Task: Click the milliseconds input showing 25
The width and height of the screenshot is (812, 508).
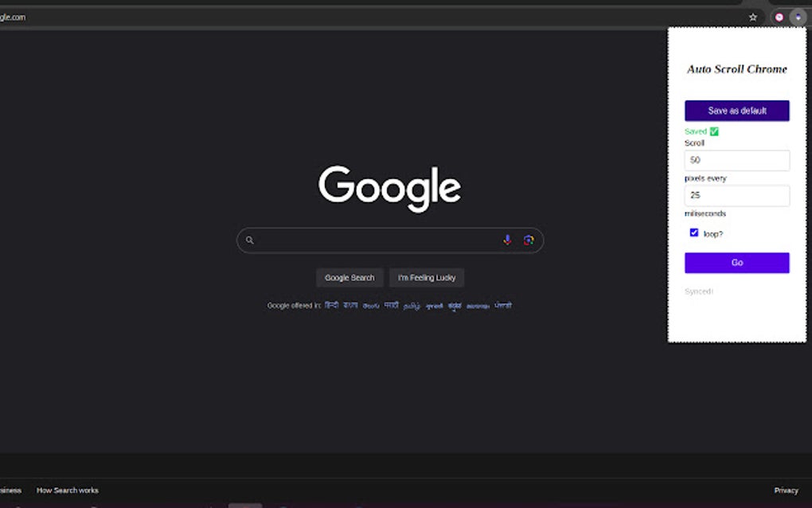Action: pyautogui.click(x=736, y=195)
